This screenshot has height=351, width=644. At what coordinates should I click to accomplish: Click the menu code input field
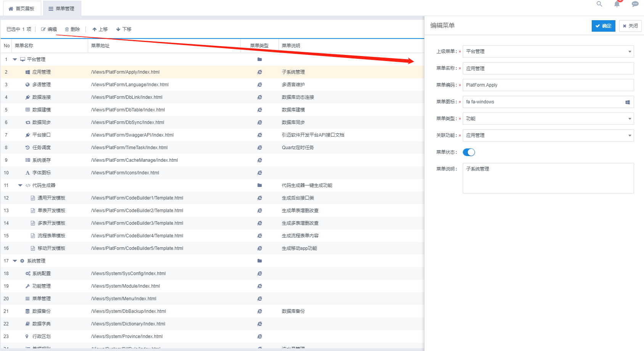pos(548,85)
